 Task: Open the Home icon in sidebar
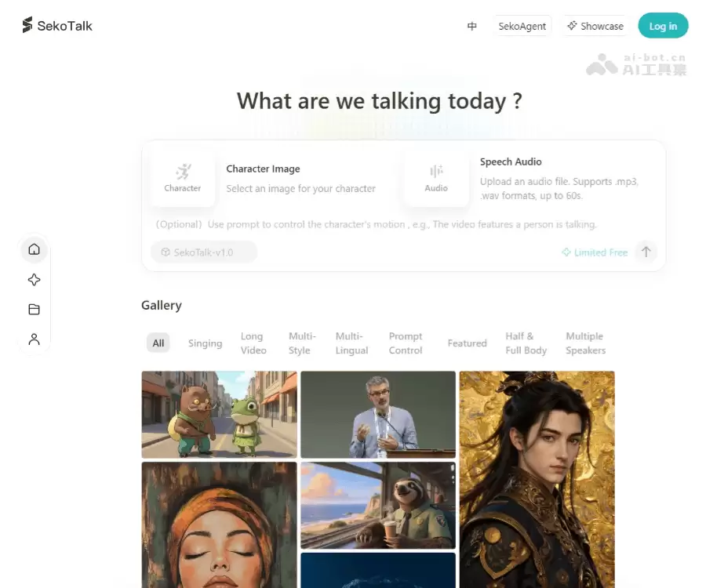pyautogui.click(x=35, y=249)
